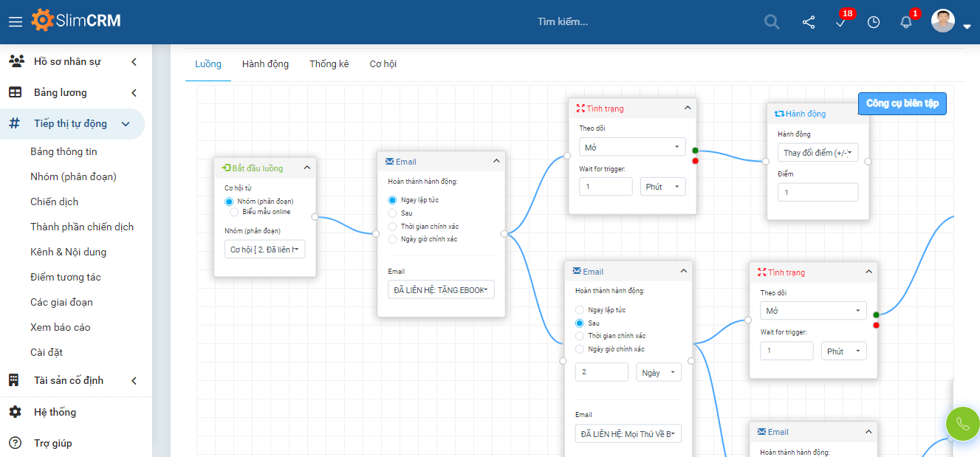The image size is (980, 457).
Task: Open the notifications bell icon
Action: point(906,22)
